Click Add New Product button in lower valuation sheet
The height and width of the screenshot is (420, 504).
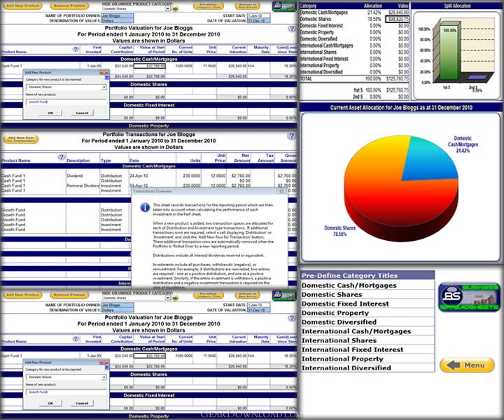click(23, 295)
